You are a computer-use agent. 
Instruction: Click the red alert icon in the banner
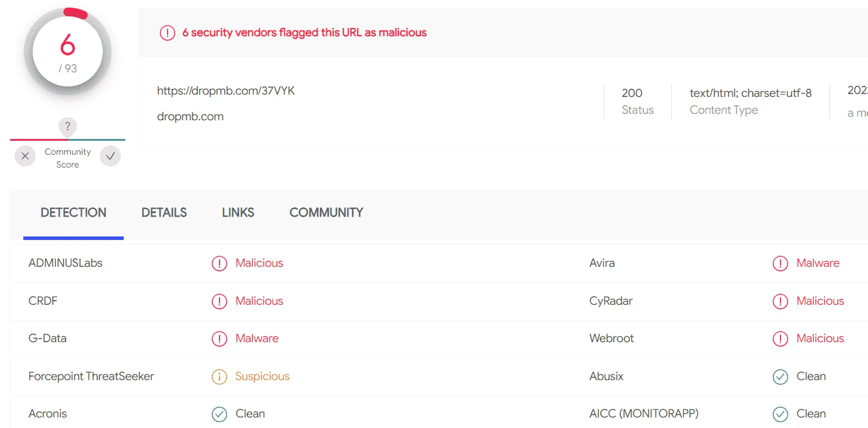click(168, 33)
